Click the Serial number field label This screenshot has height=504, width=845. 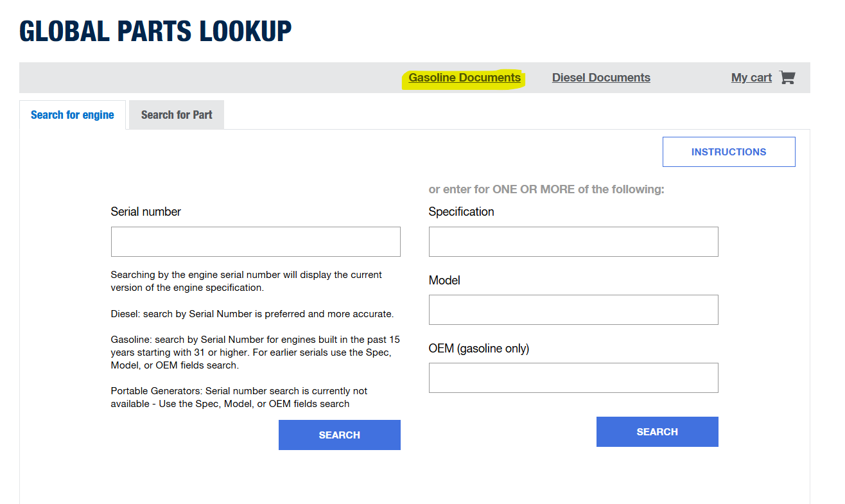146,212
